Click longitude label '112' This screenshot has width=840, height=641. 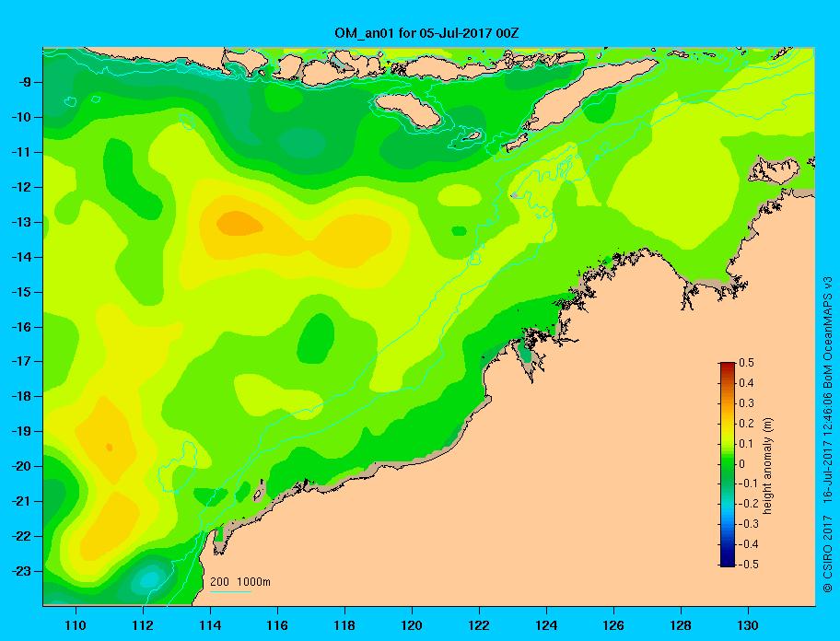[143, 625]
